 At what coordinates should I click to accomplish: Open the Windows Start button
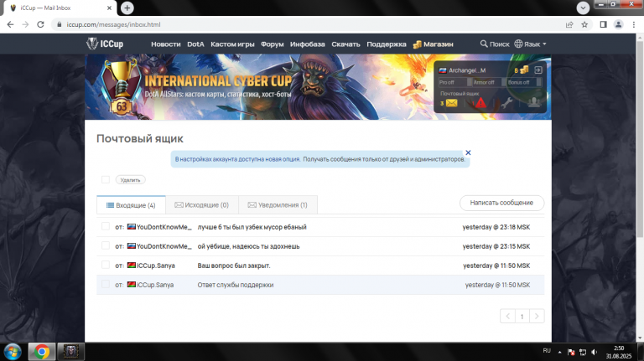point(13,352)
